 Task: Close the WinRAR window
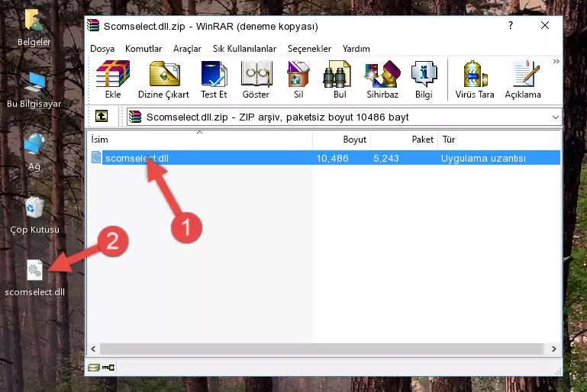[x=545, y=25]
